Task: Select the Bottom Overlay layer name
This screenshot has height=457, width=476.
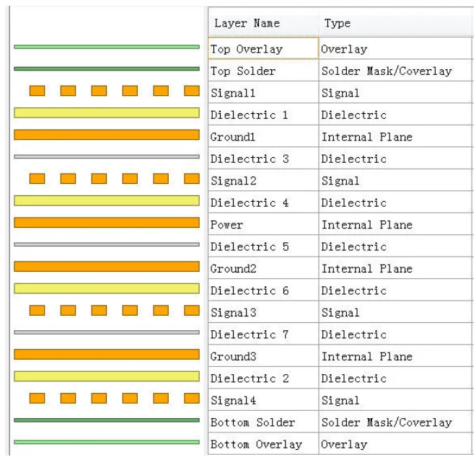Action: 256,444
